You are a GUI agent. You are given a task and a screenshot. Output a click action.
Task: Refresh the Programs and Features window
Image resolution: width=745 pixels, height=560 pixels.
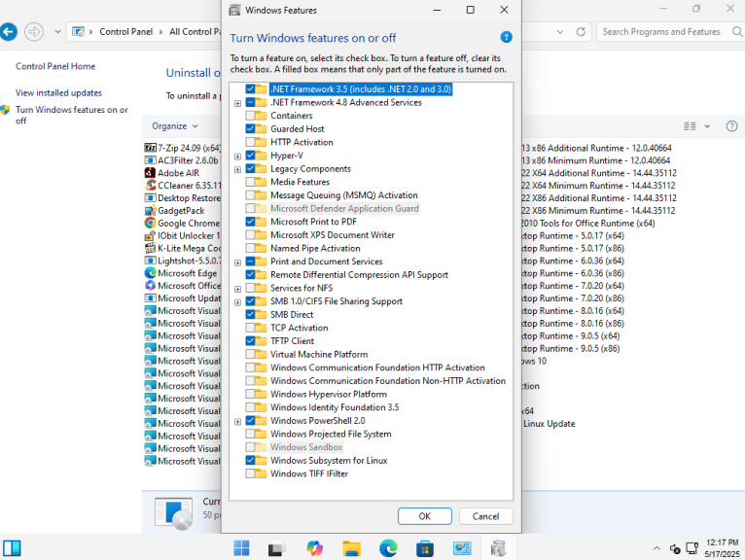(581, 32)
